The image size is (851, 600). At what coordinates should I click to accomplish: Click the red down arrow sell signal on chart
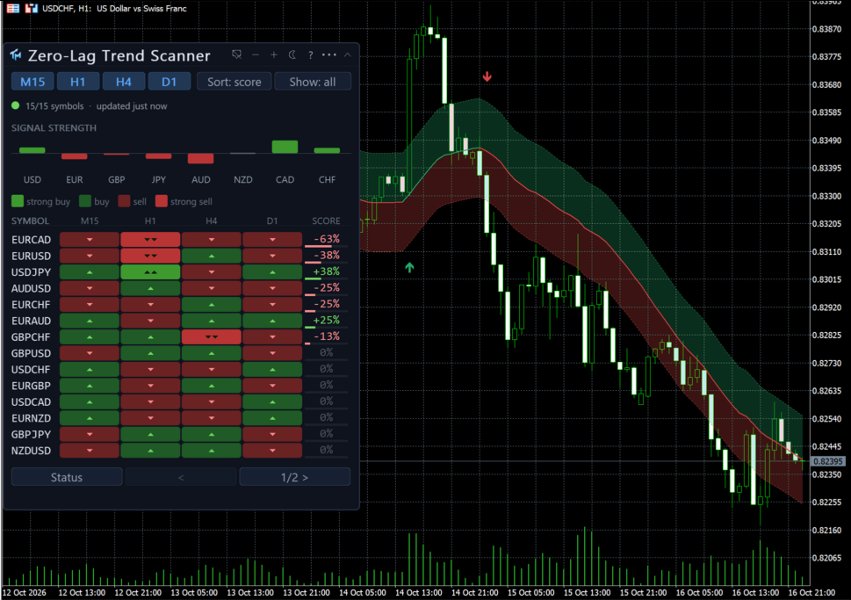pos(487,76)
